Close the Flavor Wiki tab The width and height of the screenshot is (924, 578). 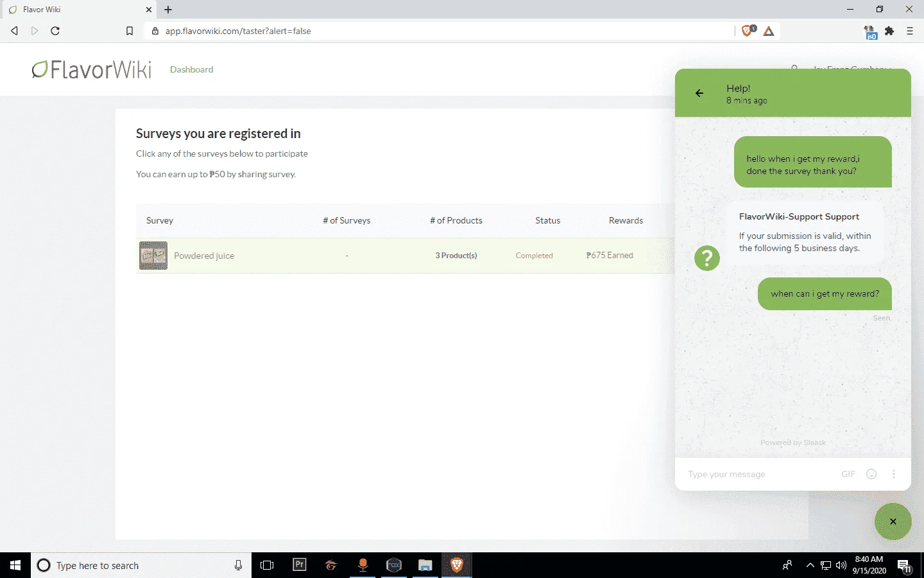[x=149, y=10]
